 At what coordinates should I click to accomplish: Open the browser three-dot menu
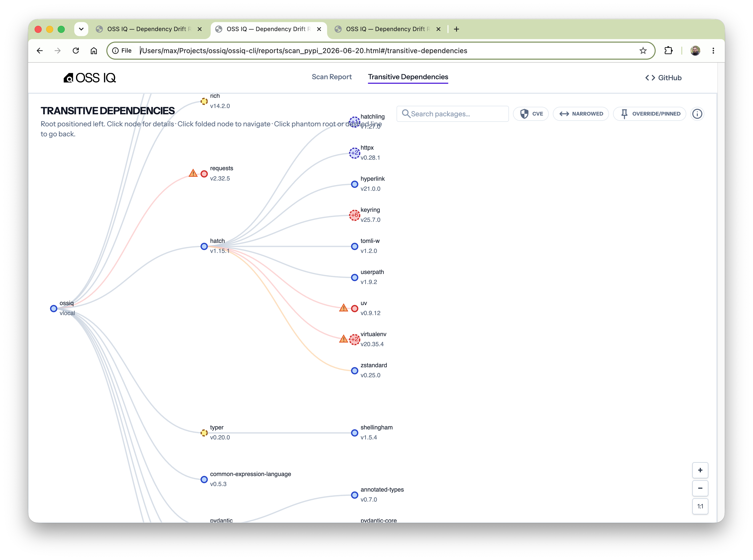[x=713, y=50]
